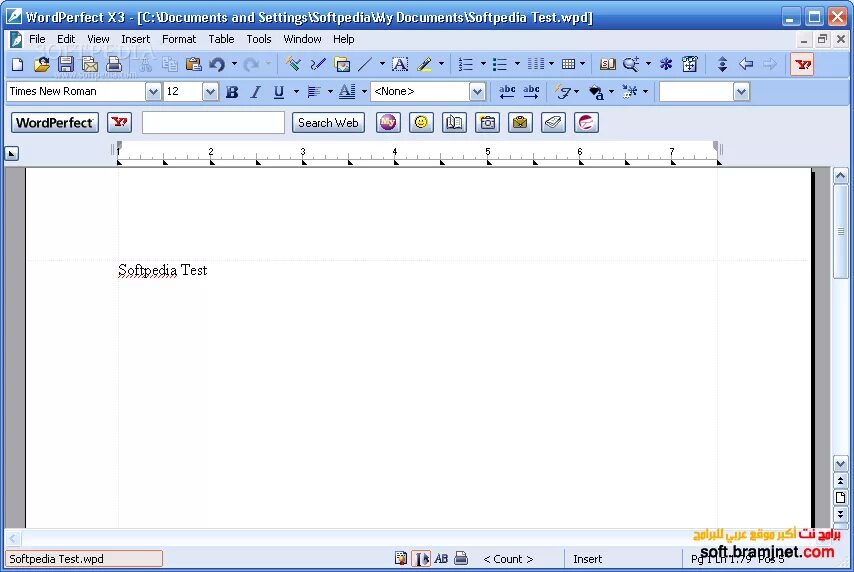
Task: Click the open book reference icon
Action: (454, 123)
